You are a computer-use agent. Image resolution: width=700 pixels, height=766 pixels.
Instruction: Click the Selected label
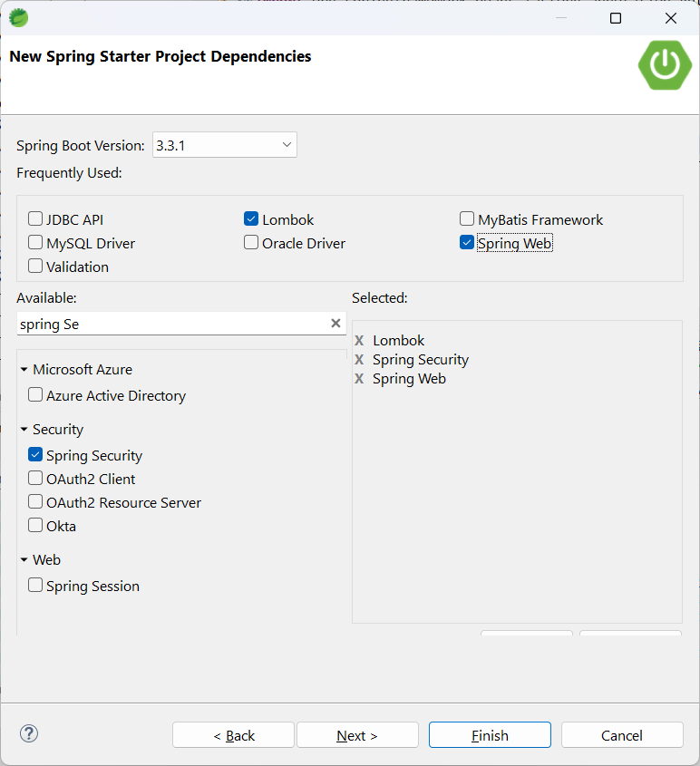pos(380,298)
